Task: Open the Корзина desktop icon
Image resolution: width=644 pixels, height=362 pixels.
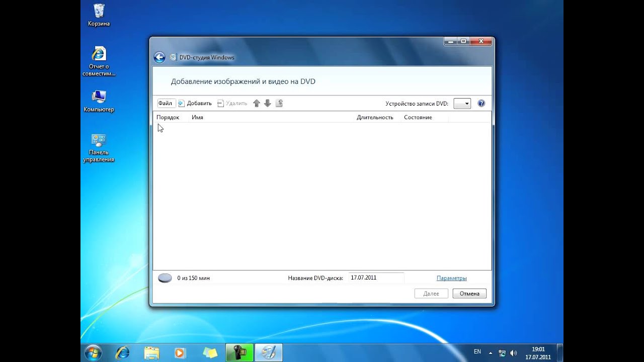Action: 99,15
